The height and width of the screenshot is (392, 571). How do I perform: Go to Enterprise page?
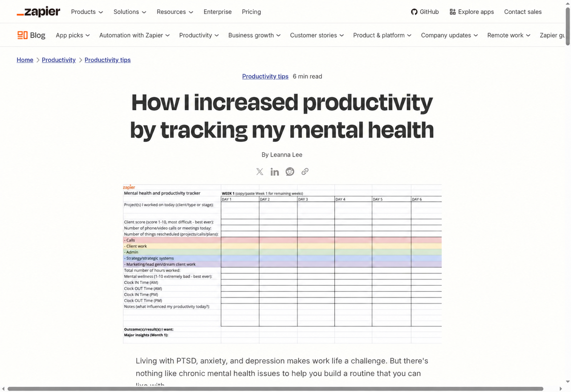click(x=218, y=12)
